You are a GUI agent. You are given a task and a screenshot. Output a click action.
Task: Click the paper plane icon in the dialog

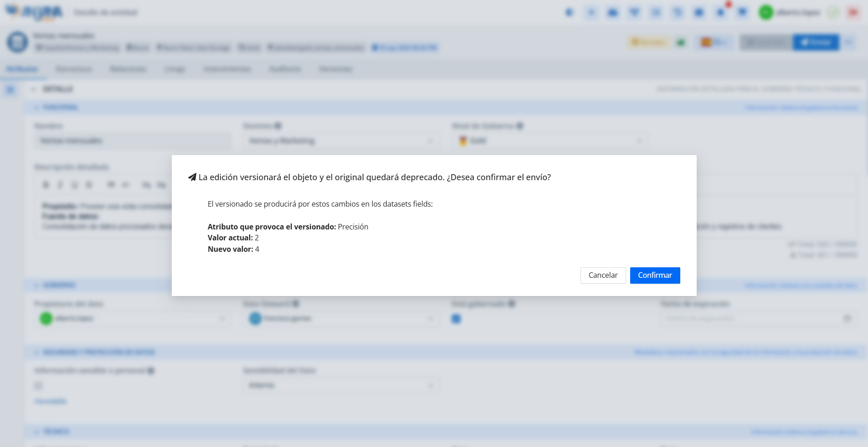pyautogui.click(x=192, y=177)
